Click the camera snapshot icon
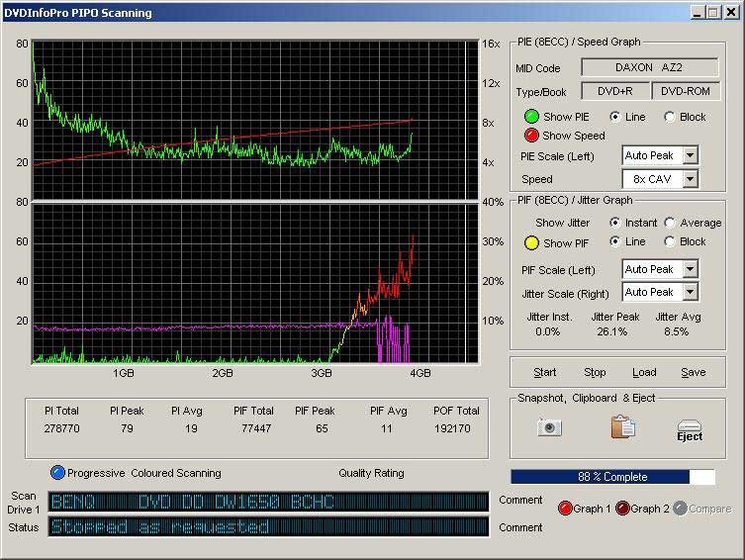Screen dimensions: 745x560 [549, 427]
